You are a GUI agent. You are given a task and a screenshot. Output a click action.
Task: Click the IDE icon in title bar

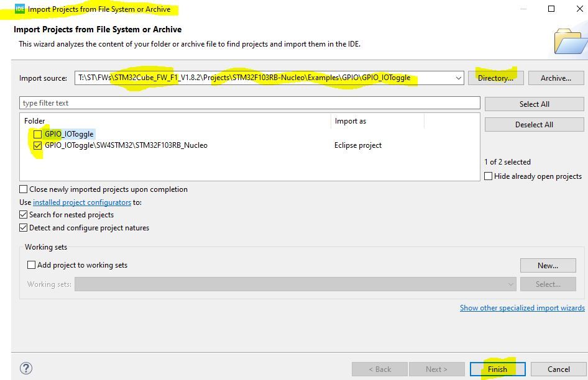19,9
